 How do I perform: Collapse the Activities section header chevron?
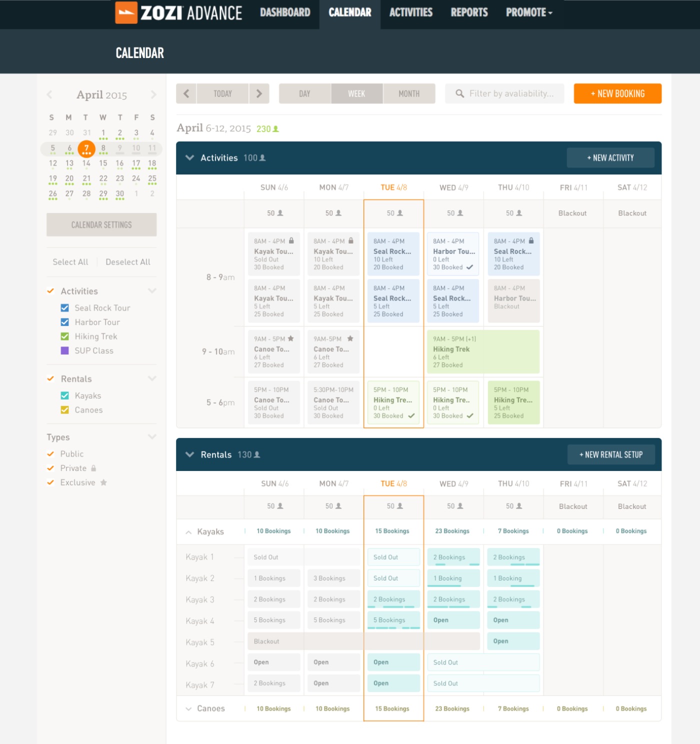(x=189, y=157)
